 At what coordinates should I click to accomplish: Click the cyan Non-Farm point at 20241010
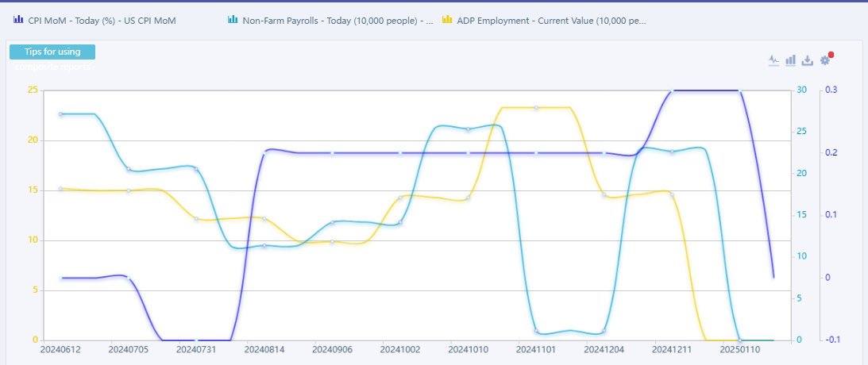point(469,129)
